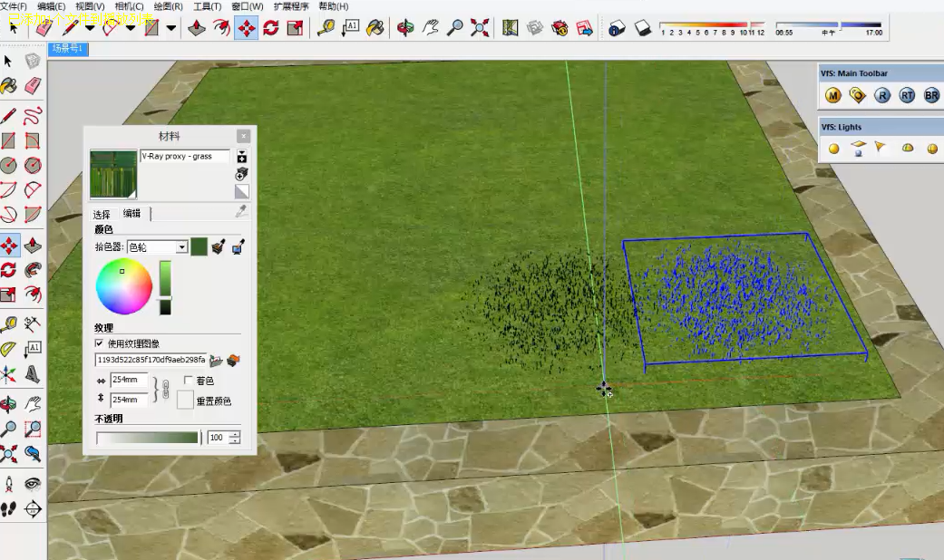Toggle the aspect ratio lock chain icon

pyautogui.click(x=164, y=390)
